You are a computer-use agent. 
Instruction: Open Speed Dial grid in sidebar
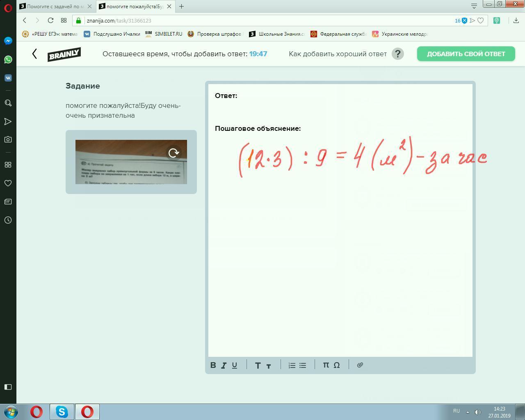pos(8,164)
